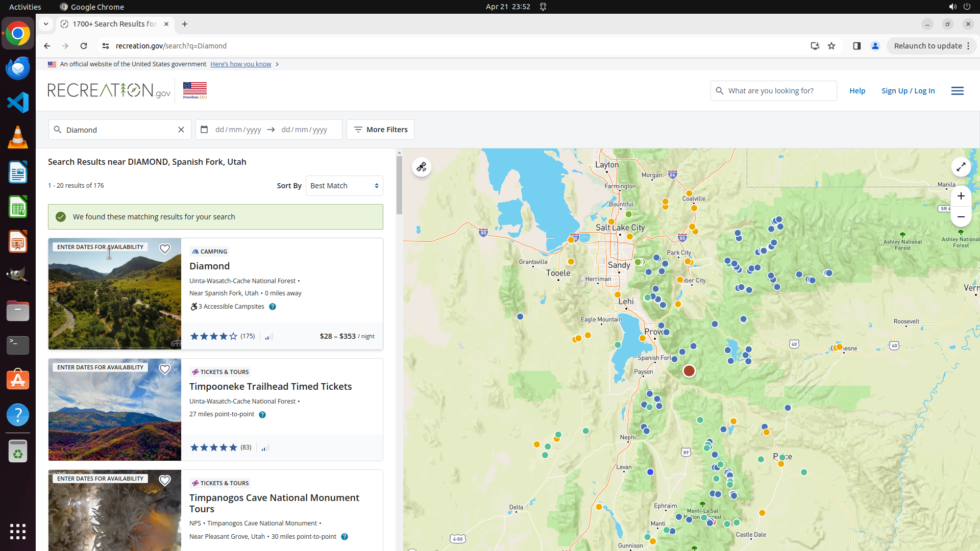Viewport: 980px width, 551px height.
Task: Clear the Diamond search text
Action: (x=181, y=130)
